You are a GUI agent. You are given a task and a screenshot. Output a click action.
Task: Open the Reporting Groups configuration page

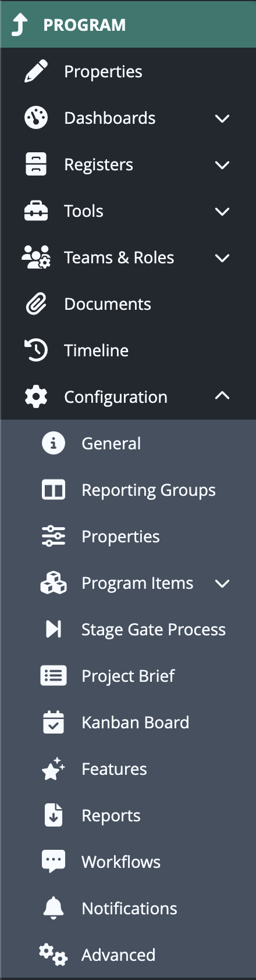(128, 490)
